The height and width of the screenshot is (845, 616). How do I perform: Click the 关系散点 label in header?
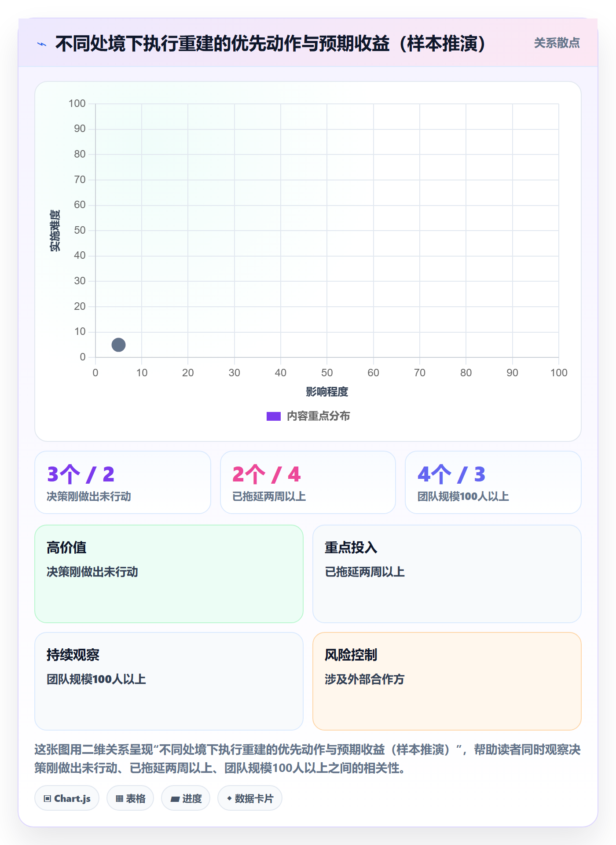pyautogui.click(x=557, y=43)
